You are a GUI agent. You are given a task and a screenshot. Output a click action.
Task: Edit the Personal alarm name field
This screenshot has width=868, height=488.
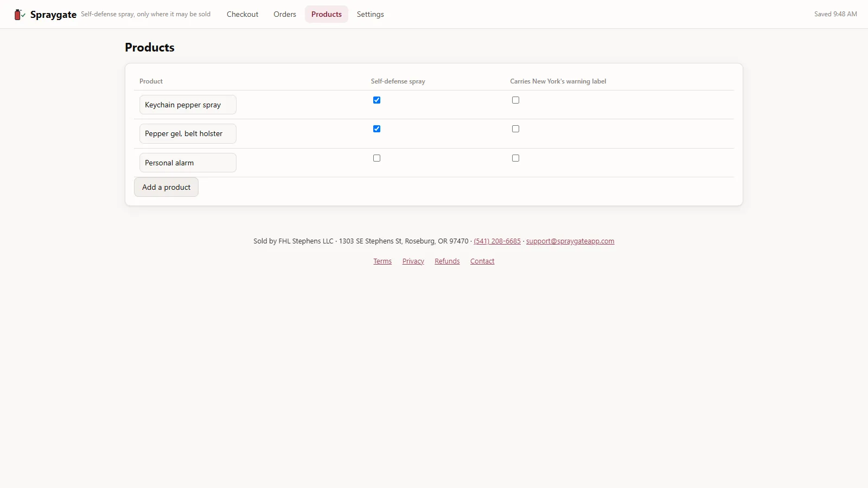(x=188, y=163)
